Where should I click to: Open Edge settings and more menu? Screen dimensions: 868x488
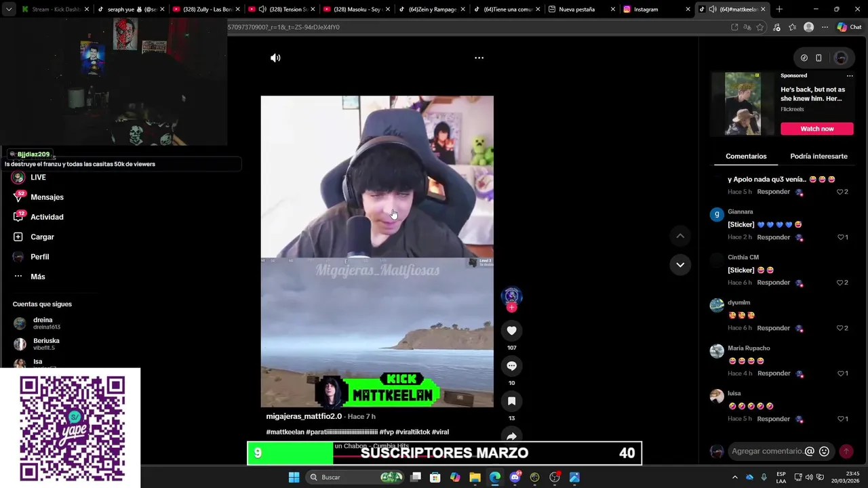(825, 27)
